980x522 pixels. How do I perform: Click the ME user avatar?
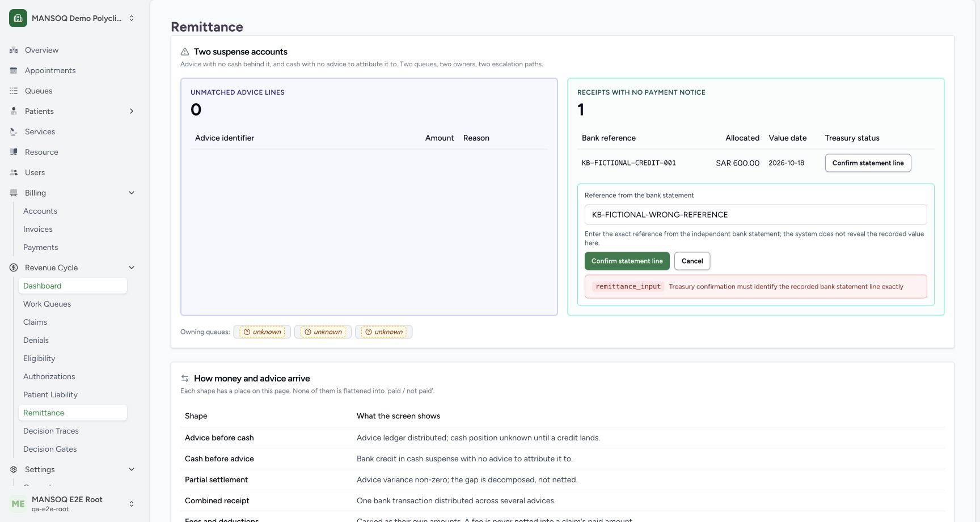click(18, 504)
